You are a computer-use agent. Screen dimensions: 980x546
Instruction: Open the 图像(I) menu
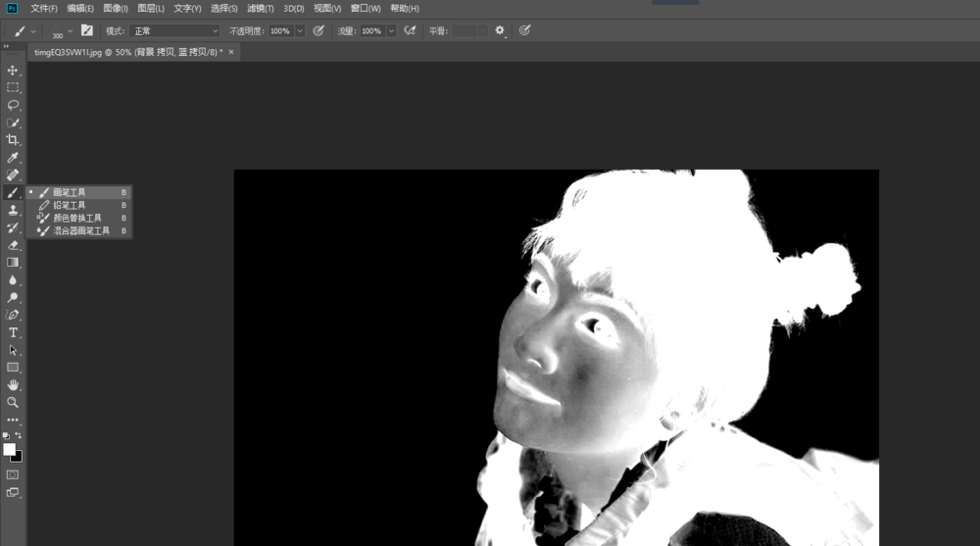pos(116,8)
